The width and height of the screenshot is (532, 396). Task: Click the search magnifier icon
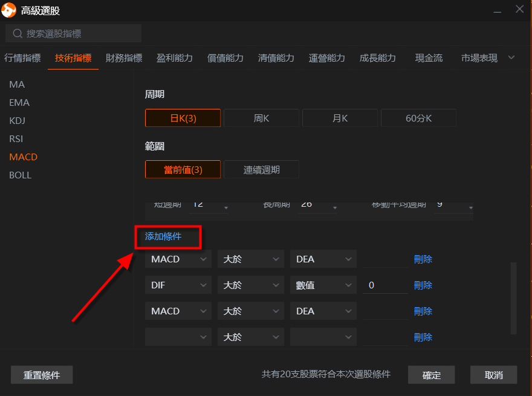[18, 34]
